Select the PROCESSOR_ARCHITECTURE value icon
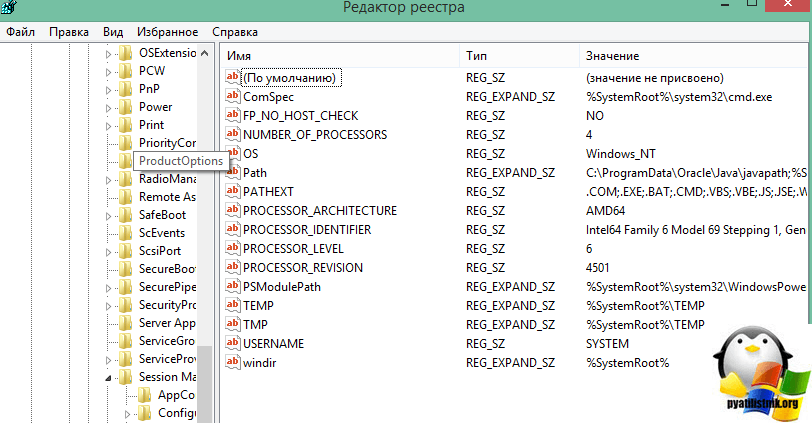Image resolution: width=812 pixels, height=423 pixels. tap(233, 211)
